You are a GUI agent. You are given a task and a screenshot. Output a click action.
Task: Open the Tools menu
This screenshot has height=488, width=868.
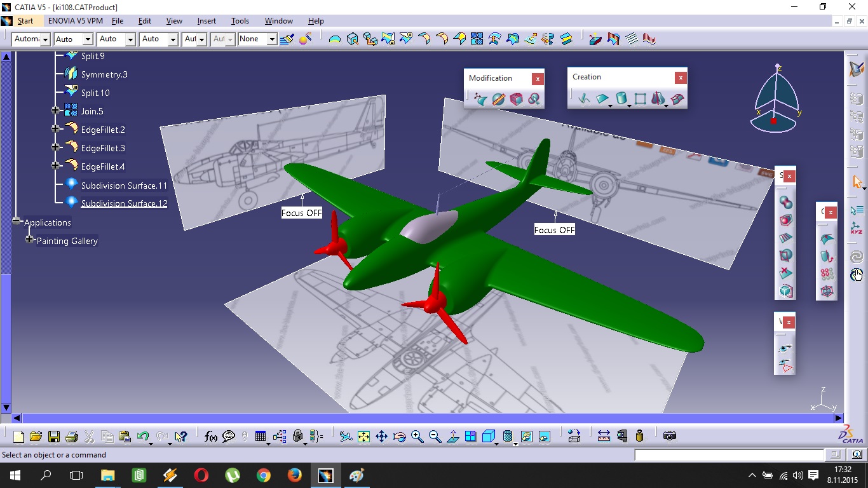coord(240,21)
